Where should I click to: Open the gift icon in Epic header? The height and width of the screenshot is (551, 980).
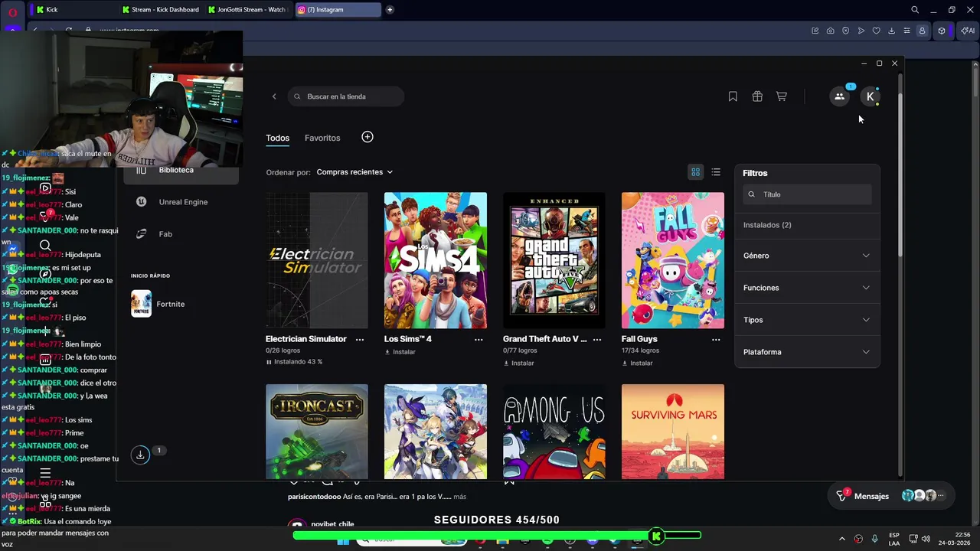[x=757, y=96]
